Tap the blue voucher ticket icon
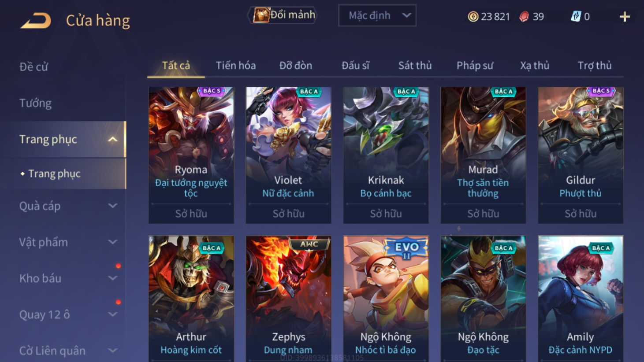This screenshot has width=644, height=362. pos(576,17)
